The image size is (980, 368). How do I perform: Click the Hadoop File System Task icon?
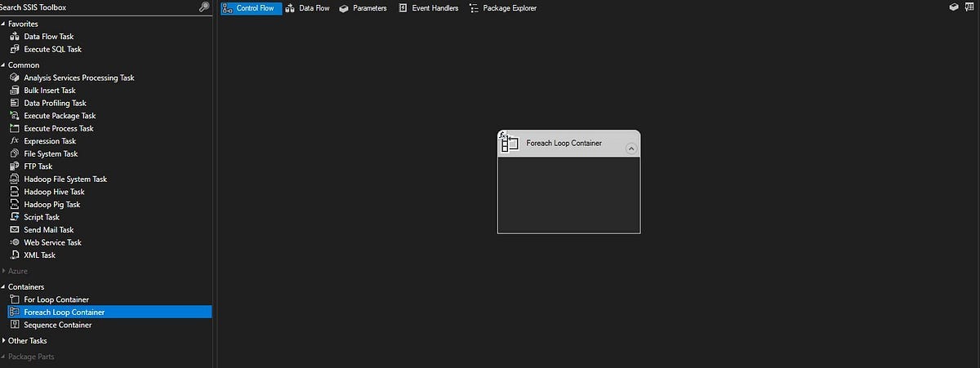pyautogui.click(x=15, y=179)
